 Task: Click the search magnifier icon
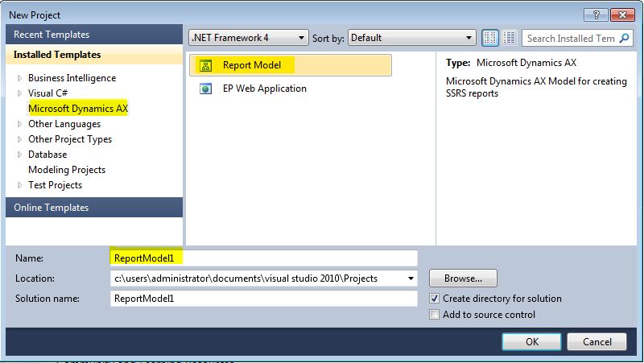pos(625,38)
